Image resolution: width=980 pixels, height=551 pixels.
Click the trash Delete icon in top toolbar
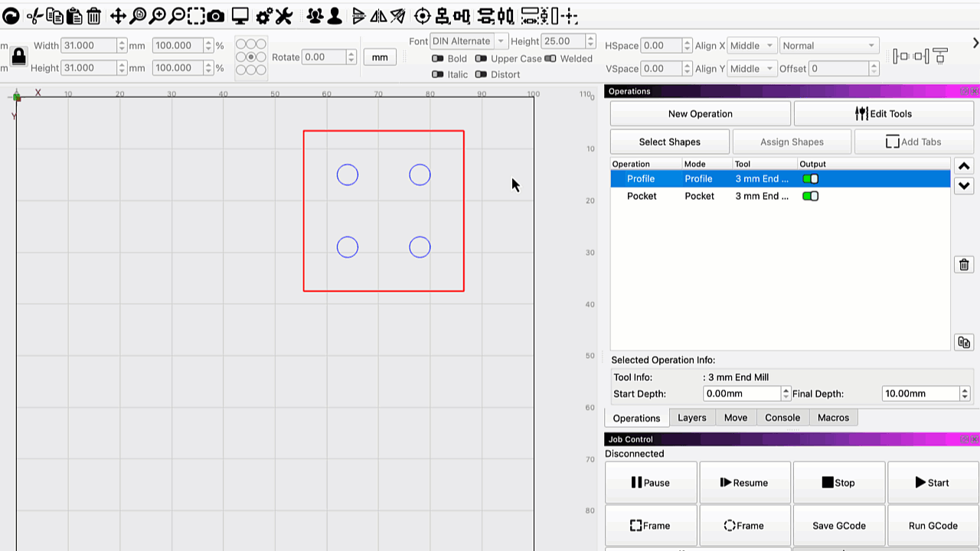[x=93, y=15]
